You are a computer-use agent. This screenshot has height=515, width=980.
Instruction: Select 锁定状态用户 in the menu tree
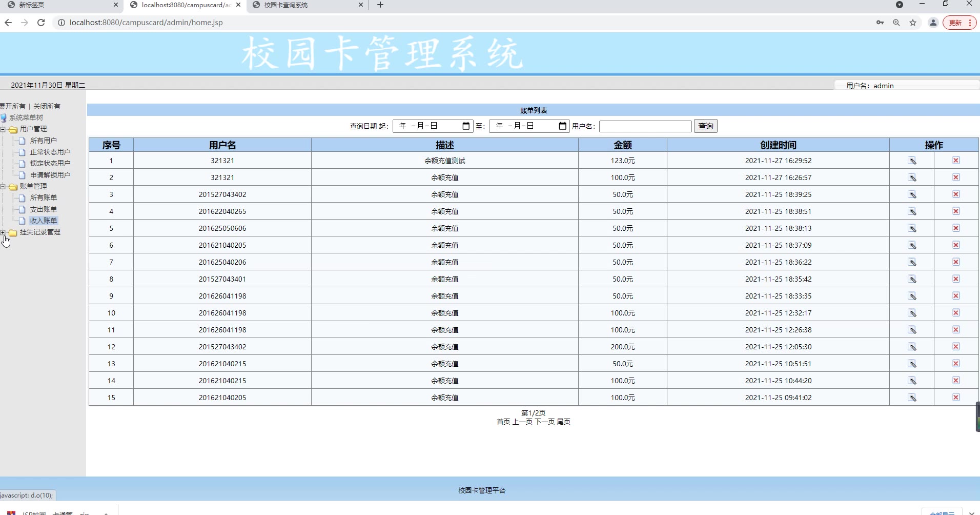click(50, 163)
